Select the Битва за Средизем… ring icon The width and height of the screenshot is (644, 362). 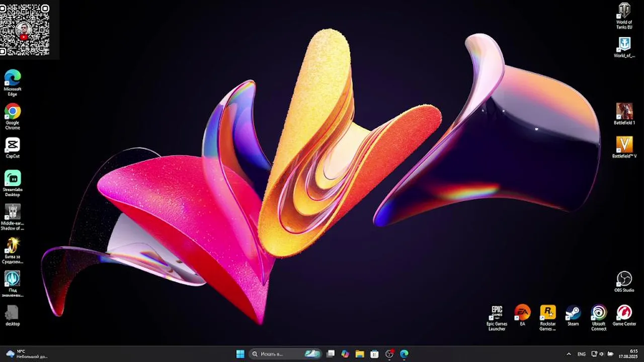pos(13,250)
